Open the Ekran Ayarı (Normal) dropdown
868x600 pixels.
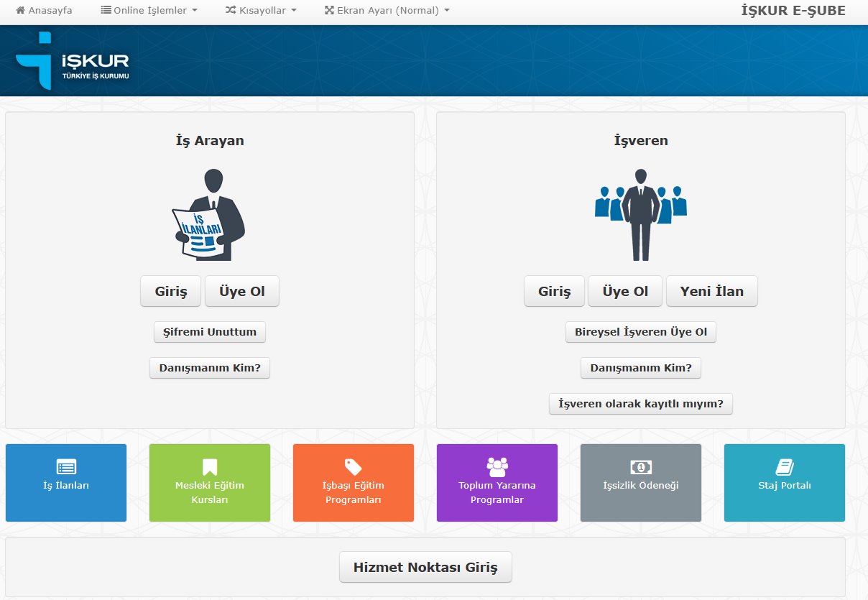(x=387, y=11)
